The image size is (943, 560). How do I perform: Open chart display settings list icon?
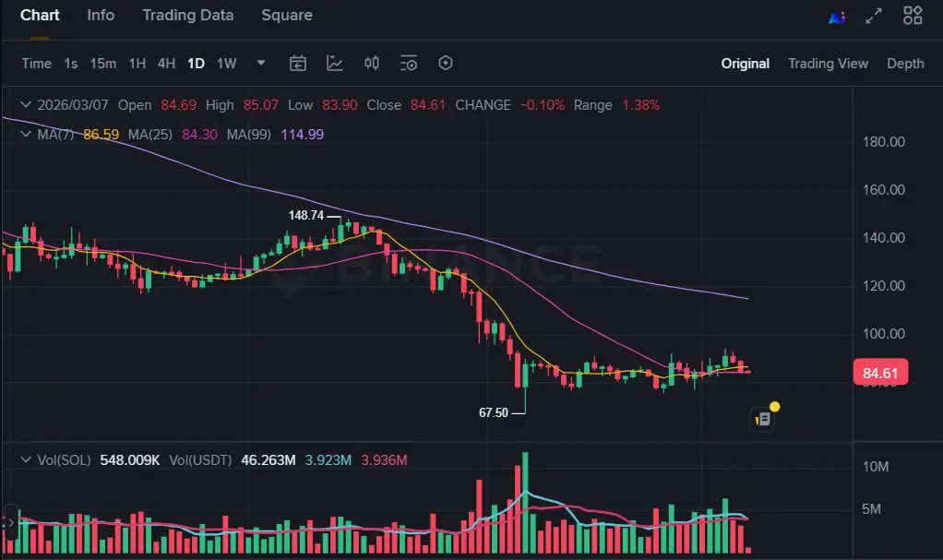pyautogui.click(x=409, y=64)
